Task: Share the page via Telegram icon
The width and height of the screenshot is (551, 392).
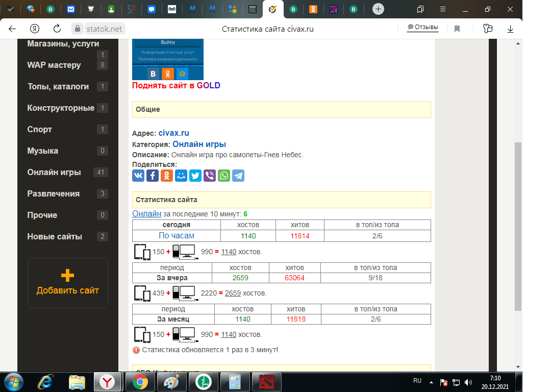Action: click(x=238, y=176)
